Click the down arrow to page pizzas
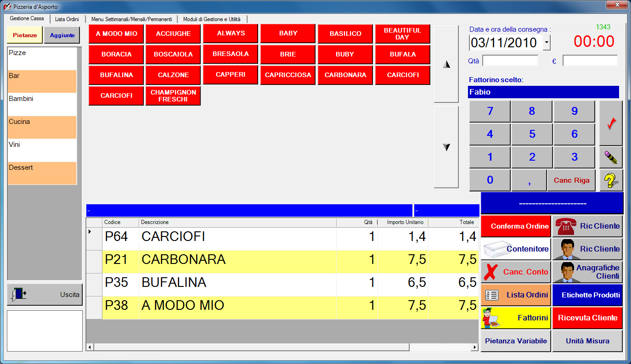The image size is (631, 364). pos(446,147)
